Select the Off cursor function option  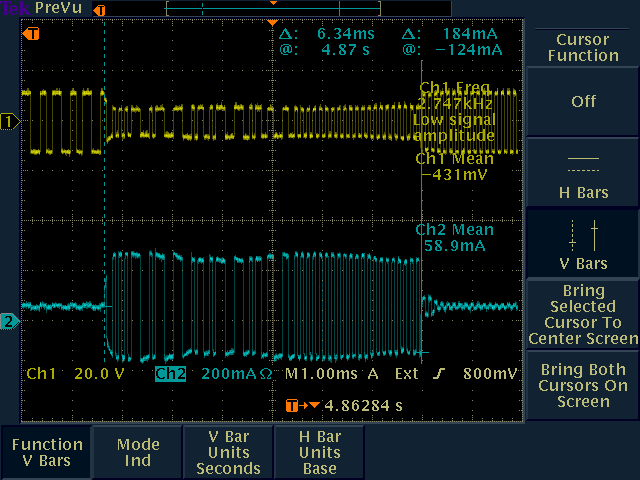[583, 101]
